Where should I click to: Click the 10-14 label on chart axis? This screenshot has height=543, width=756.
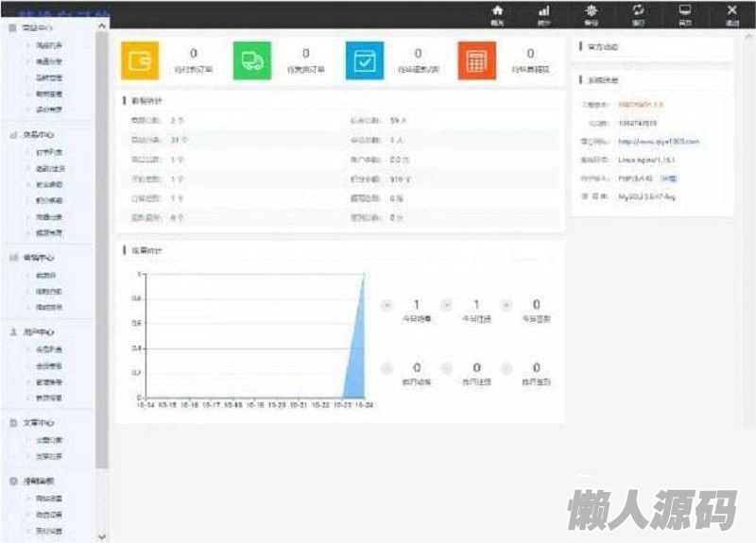(146, 405)
